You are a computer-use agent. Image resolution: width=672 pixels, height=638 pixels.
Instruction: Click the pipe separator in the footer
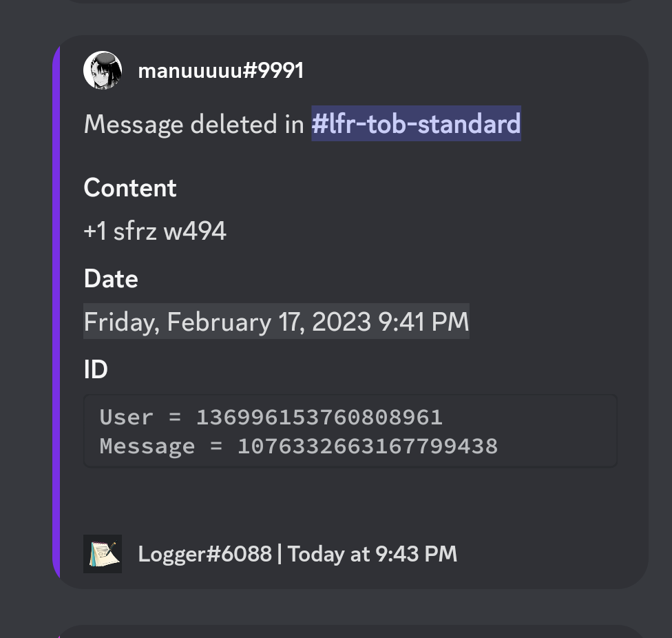click(280, 554)
